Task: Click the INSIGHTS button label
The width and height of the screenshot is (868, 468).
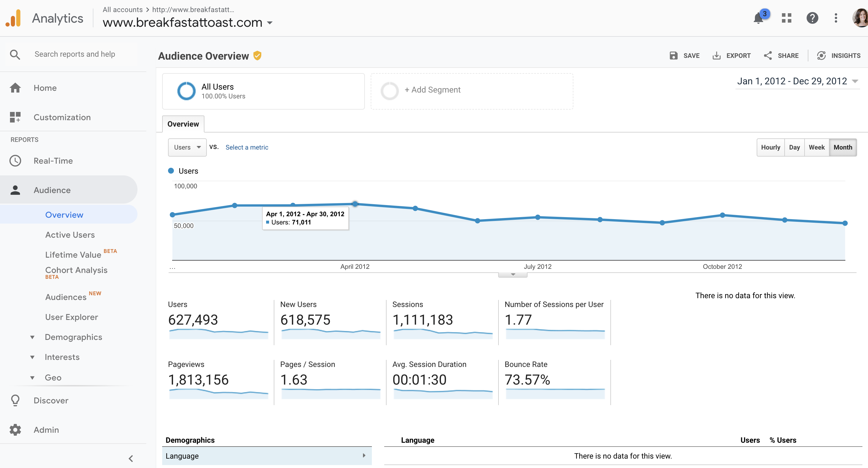Action: 846,56
